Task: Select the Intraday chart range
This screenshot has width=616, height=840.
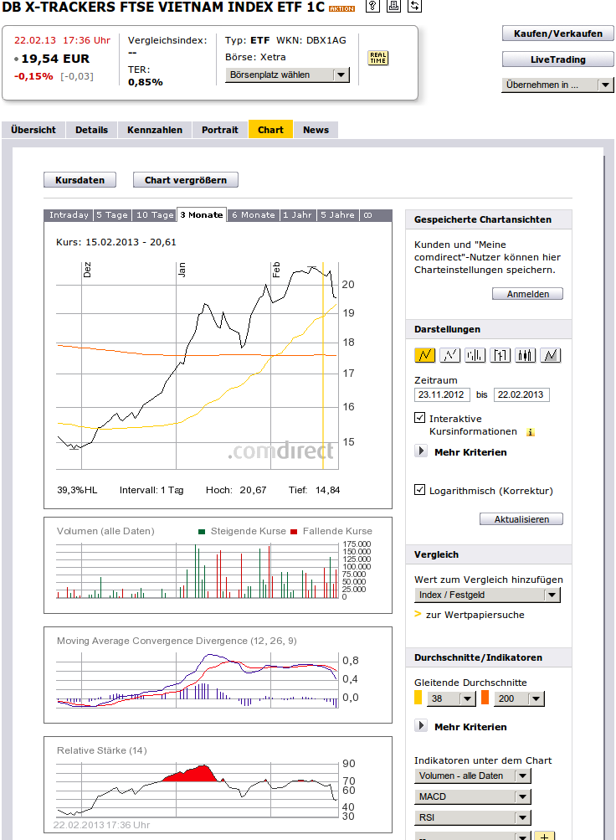Action: point(69,215)
